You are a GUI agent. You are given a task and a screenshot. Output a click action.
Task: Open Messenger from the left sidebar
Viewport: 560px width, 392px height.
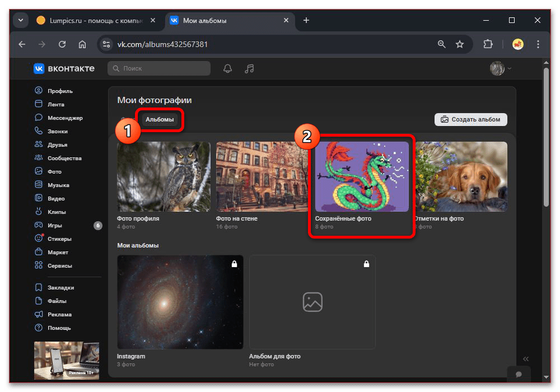pos(64,118)
